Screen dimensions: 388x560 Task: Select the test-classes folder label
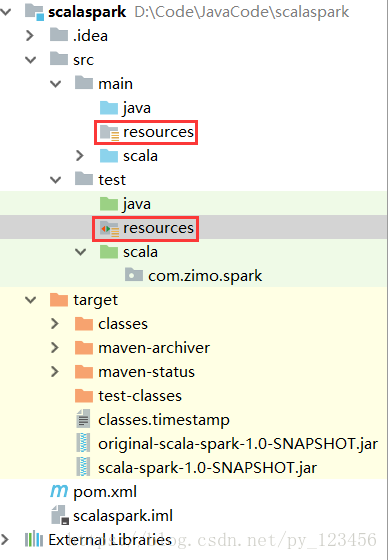pyautogui.click(x=140, y=396)
